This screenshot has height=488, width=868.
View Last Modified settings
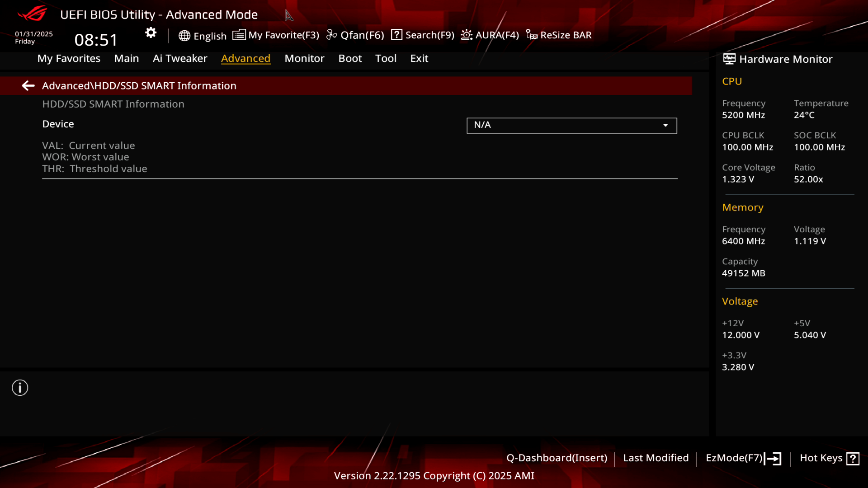[x=656, y=458]
